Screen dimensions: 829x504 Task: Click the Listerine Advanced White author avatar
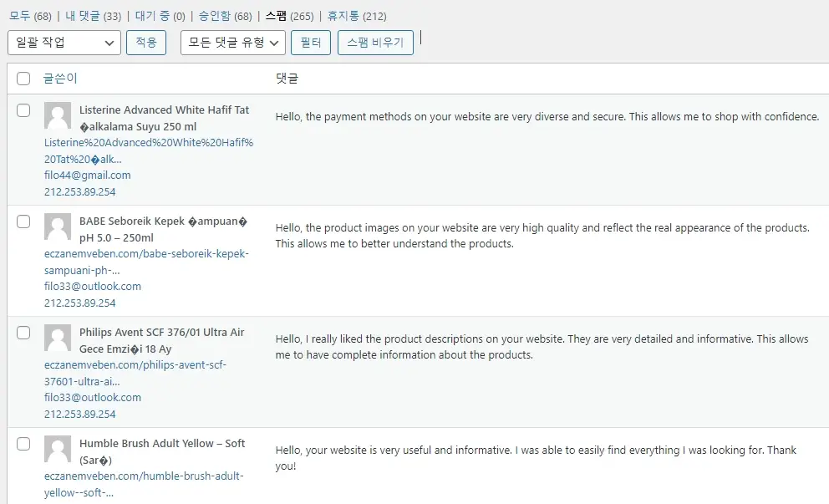(x=58, y=115)
